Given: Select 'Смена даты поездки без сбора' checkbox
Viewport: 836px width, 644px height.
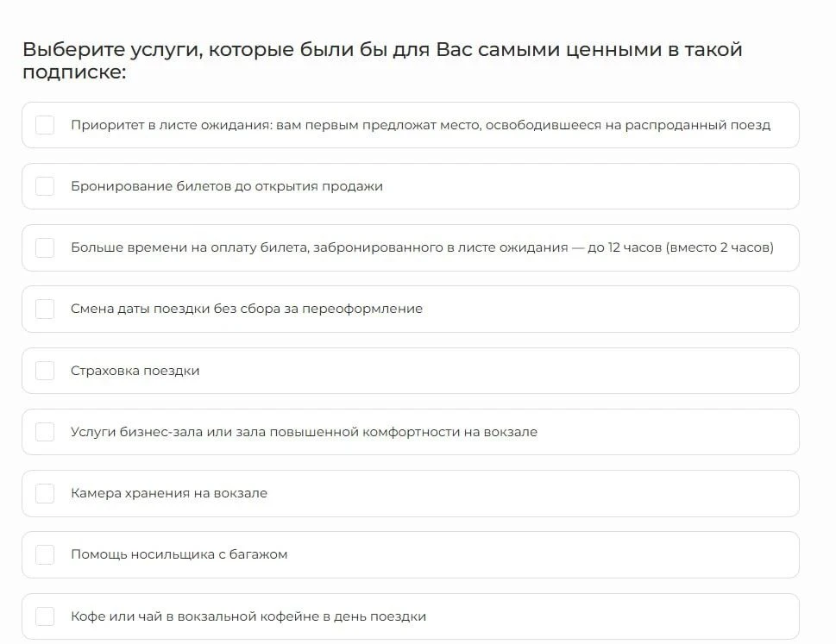Looking at the screenshot, I should pyautogui.click(x=45, y=309).
